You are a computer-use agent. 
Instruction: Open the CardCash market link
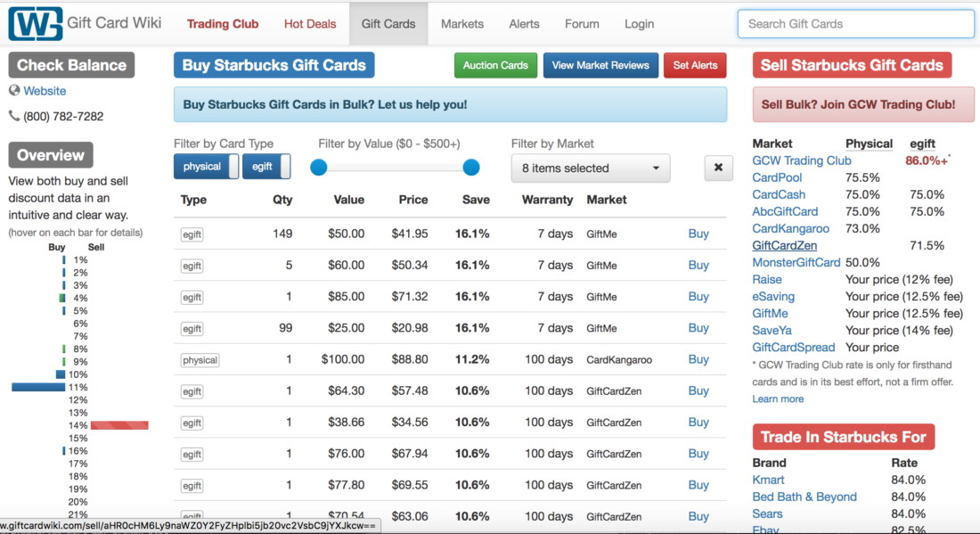click(779, 194)
